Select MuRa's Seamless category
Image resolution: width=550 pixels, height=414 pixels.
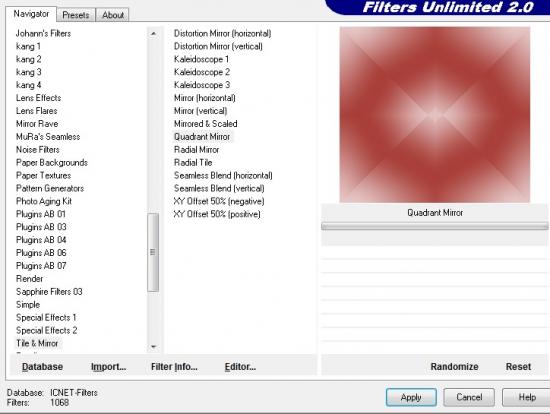point(48,136)
